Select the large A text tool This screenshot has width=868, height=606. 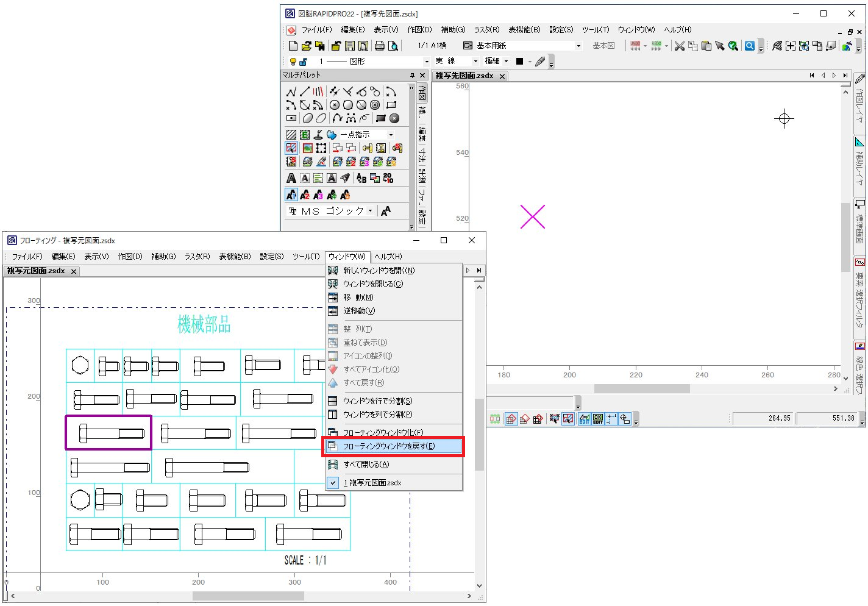tap(291, 178)
